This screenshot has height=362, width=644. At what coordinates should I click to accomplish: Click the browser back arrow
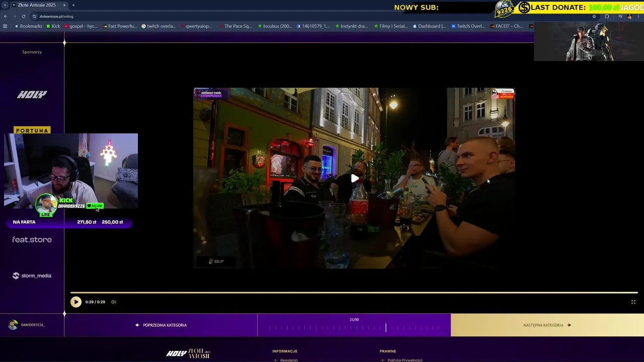[x=5, y=16]
